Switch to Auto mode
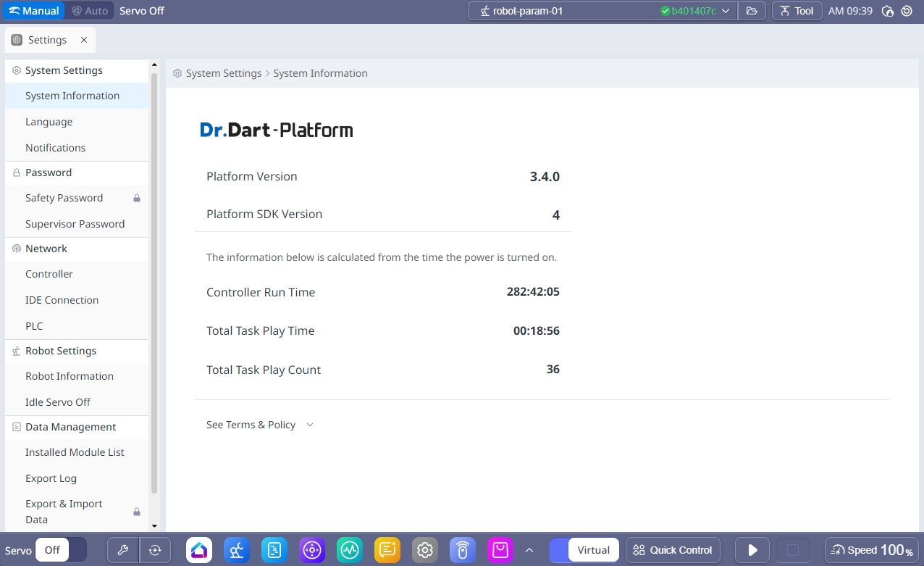Image resolution: width=924 pixels, height=566 pixels. click(x=90, y=11)
